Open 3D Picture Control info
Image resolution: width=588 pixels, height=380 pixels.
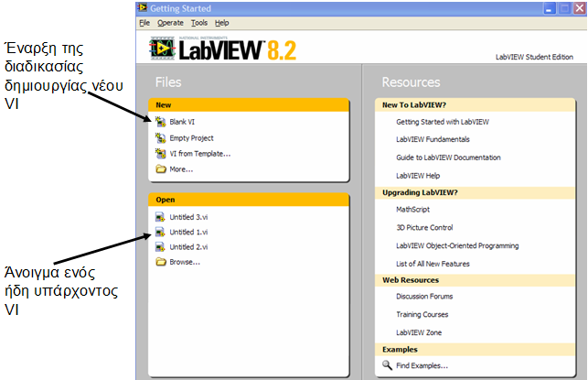coord(424,228)
